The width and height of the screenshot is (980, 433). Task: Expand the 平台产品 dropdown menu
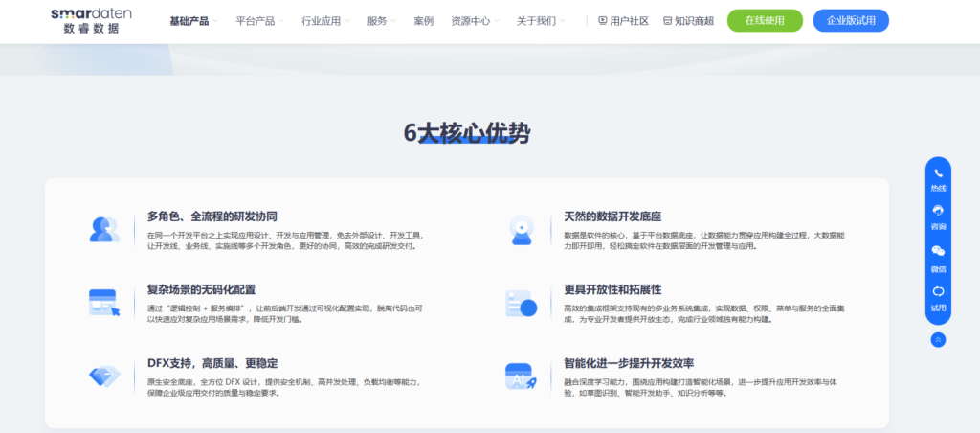pyautogui.click(x=259, y=20)
